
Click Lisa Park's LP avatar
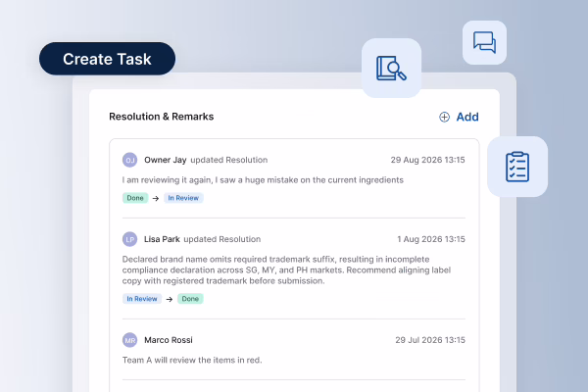[x=129, y=239]
